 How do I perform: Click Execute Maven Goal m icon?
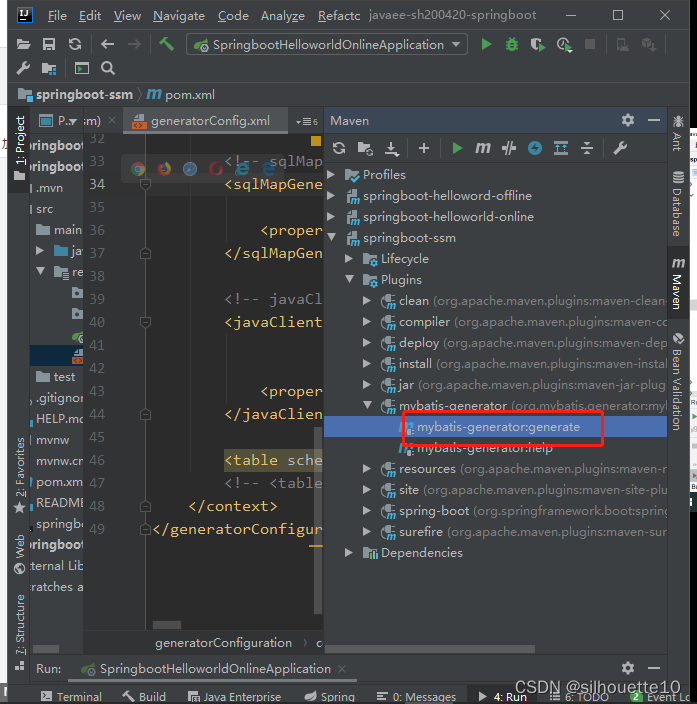[x=483, y=148]
